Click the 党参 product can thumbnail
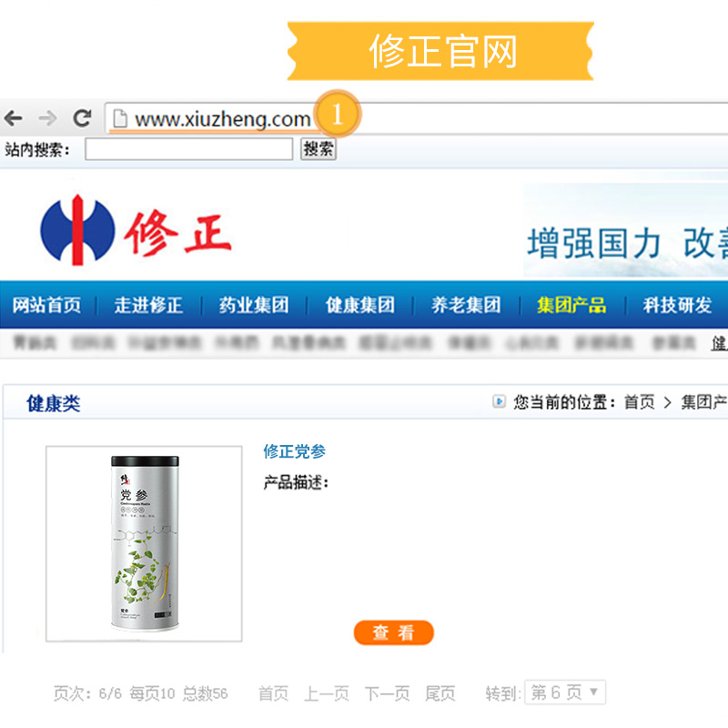Image resolution: width=728 pixels, height=728 pixels. click(144, 543)
